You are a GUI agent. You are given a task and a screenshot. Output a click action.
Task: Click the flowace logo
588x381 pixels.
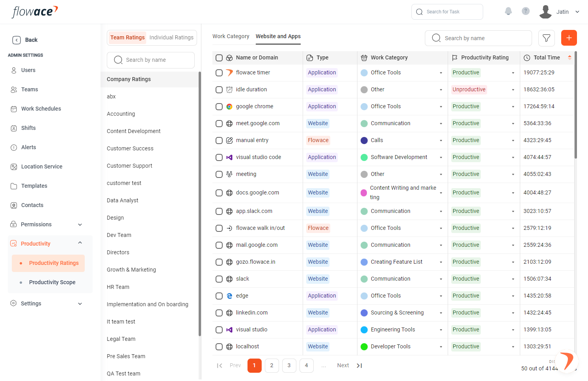(x=35, y=12)
